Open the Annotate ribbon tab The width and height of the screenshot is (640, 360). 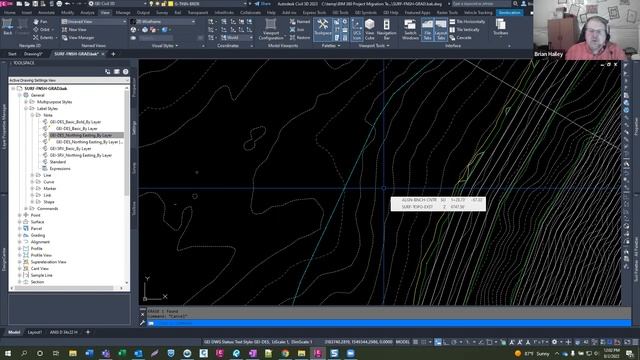click(x=46, y=13)
